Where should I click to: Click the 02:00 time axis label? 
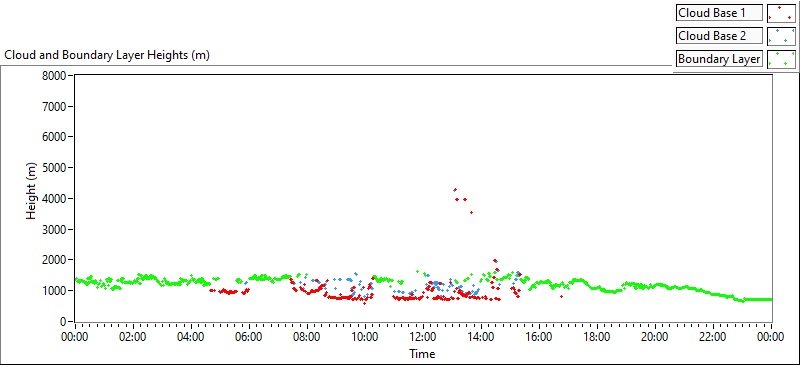[x=134, y=337]
